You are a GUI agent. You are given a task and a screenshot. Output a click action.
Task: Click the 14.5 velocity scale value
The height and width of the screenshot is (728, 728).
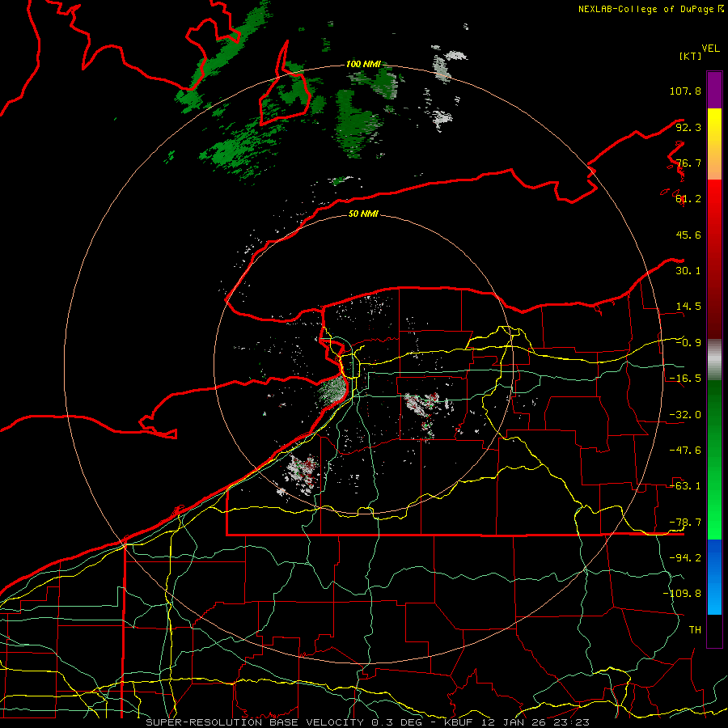pyautogui.click(x=688, y=307)
